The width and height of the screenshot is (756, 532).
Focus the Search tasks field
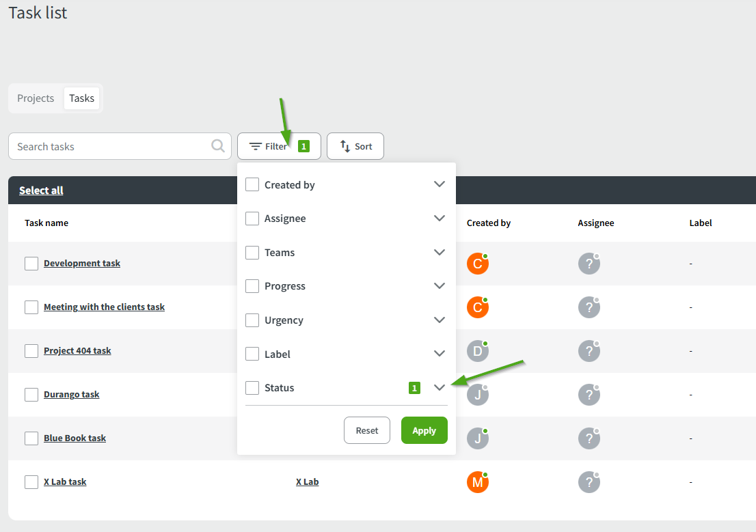(109, 146)
